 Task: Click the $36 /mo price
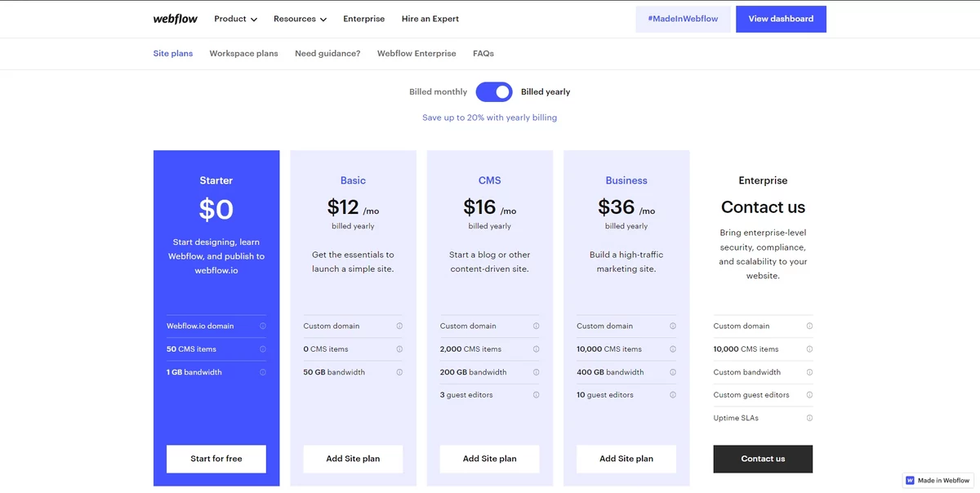626,207
